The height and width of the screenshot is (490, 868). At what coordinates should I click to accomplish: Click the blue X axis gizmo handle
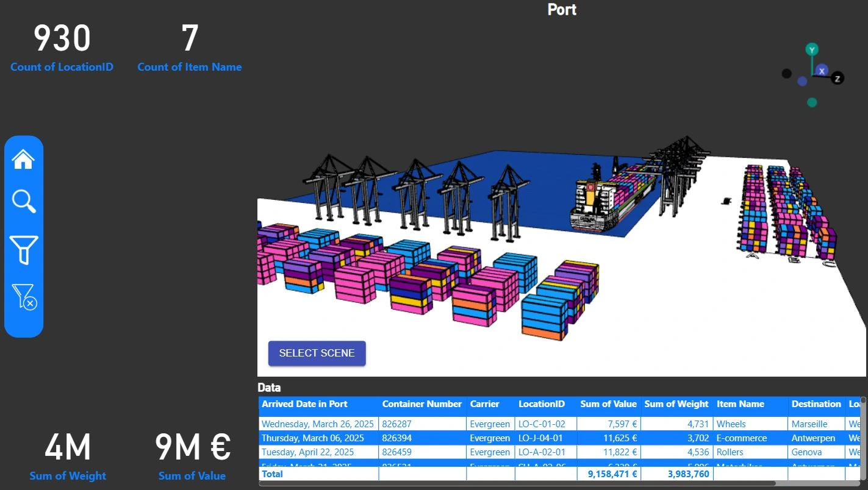click(x=822, y=71)
